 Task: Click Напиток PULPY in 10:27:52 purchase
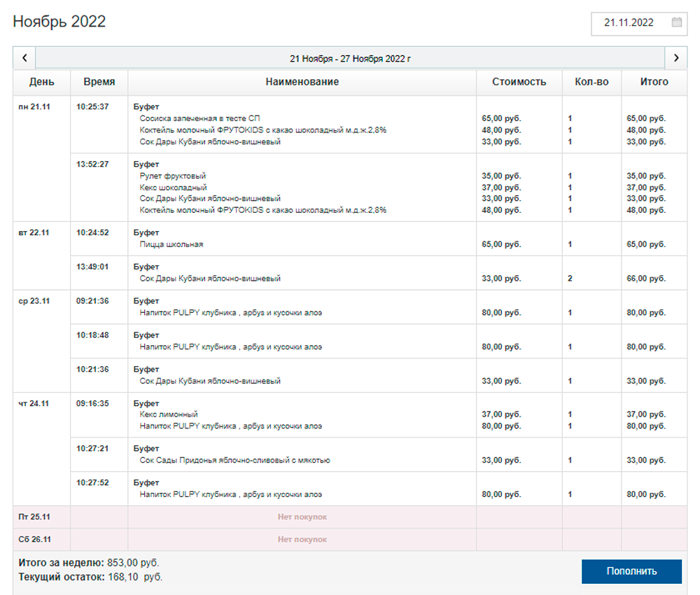tap(231, 494)
